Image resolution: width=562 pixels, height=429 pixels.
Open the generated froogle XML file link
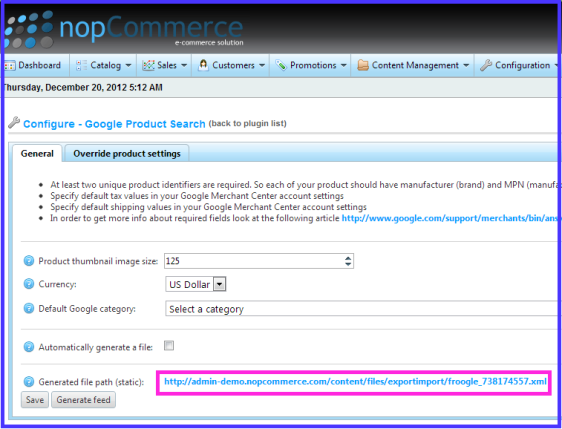click(355, 382)
